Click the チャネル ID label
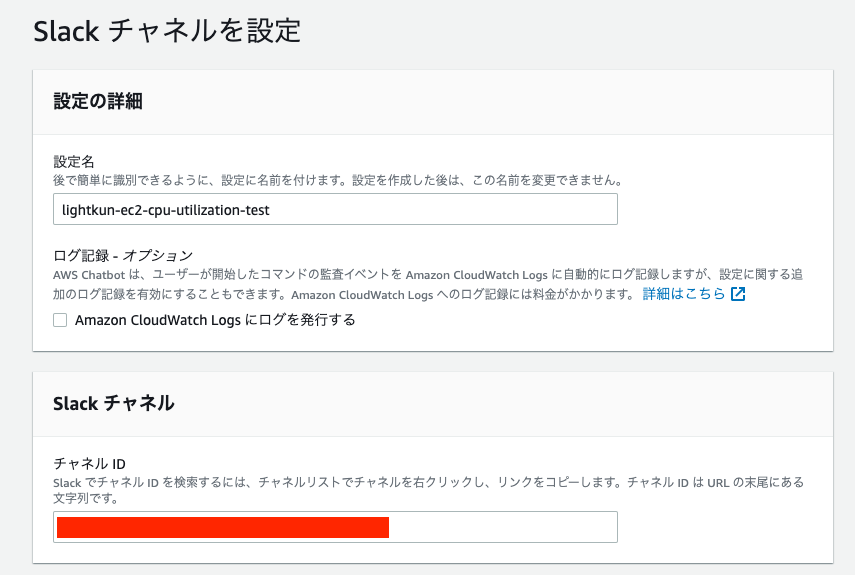This screenshot has height=575, width=855. coord(89,464)
